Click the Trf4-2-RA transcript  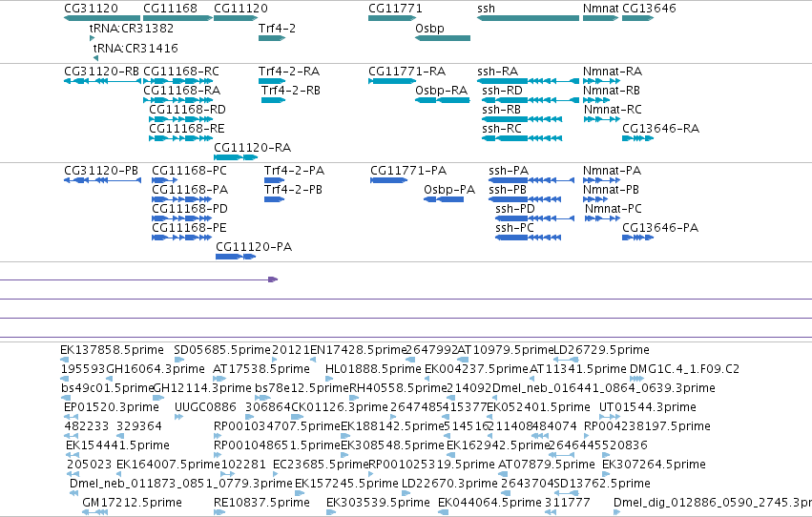pos(272,81)
